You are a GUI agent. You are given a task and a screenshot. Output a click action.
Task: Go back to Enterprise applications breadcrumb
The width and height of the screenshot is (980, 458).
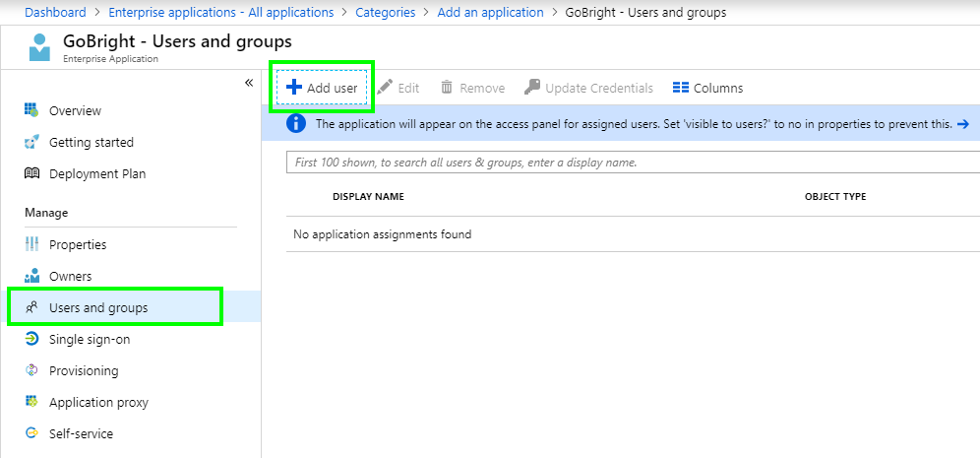(x=220, y=12)
